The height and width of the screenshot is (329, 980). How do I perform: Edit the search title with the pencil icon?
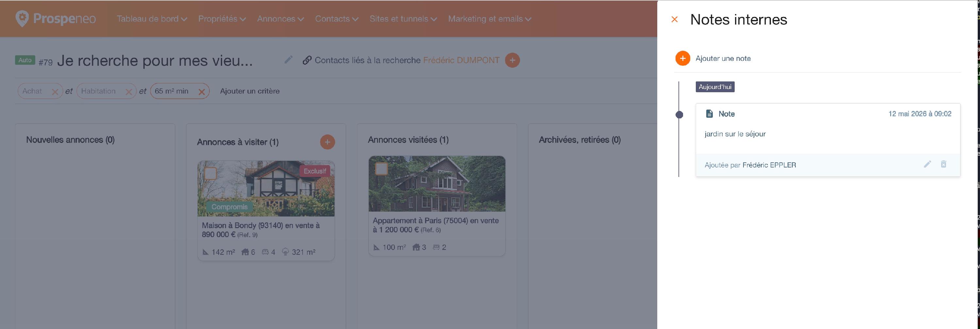click(288, 60)
